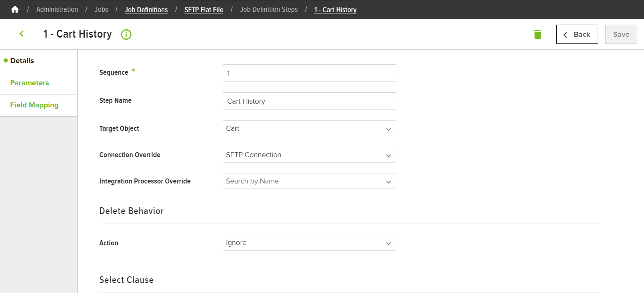The width and height of the screenshot is (644, 293).
Task: Click the Target Object label
Action: point(119,129)
